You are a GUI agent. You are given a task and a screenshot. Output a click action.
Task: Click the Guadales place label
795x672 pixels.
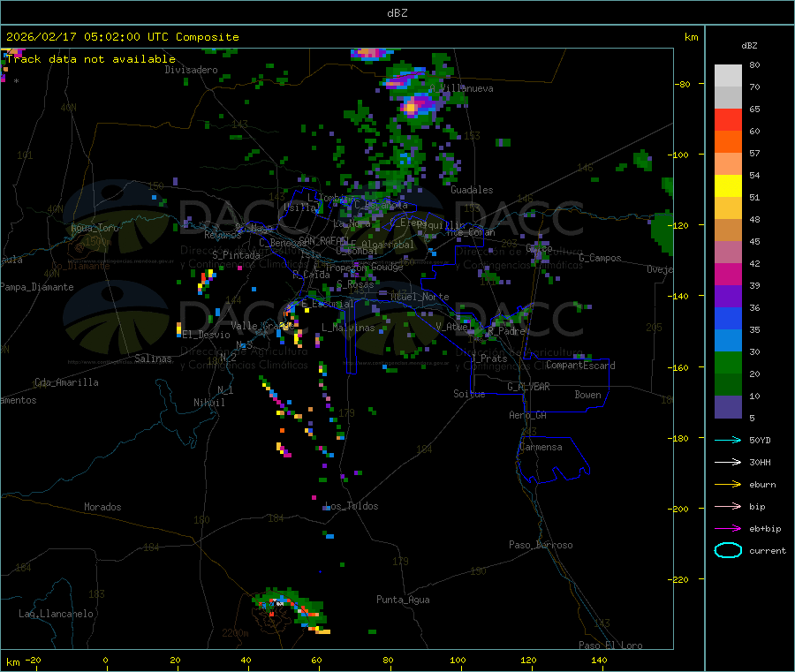pos(472,190)
